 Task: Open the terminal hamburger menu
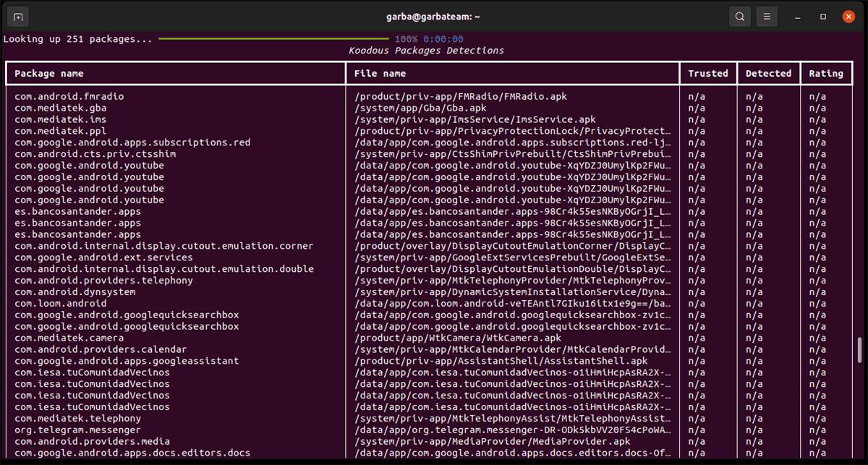point(767,17)
